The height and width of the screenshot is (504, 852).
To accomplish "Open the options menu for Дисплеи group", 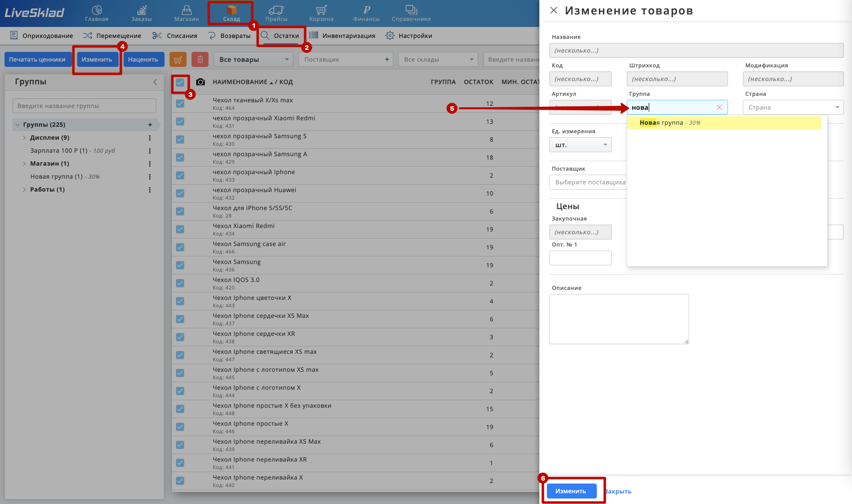I will [150, 138].
